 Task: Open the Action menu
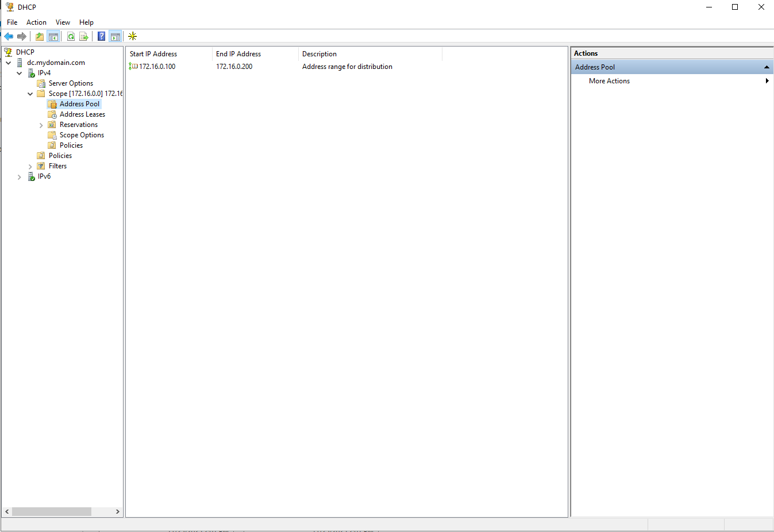pyautogui.click(x=36, y=22)
